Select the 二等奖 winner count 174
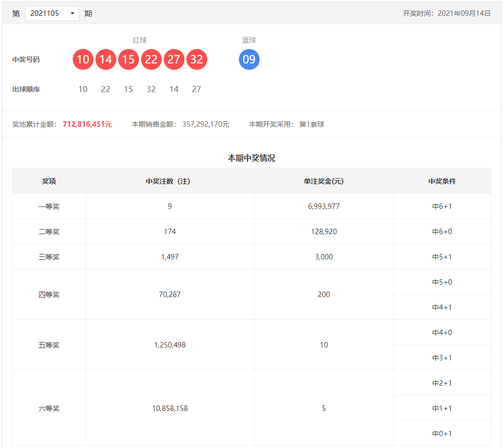The height and width of the screenshot is (448, 504). pos(170,232)
